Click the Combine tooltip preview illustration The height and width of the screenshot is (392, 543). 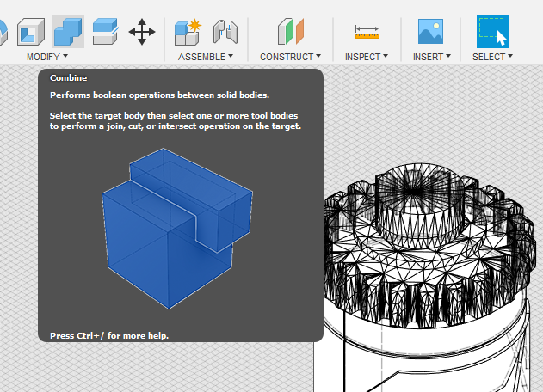point(177,229)
